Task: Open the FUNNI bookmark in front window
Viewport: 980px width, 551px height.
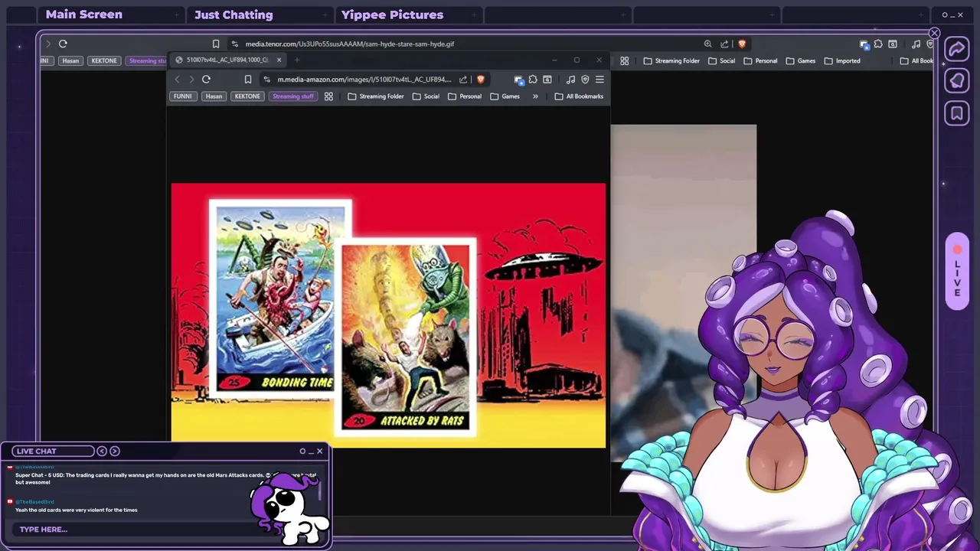Action: pyautogui.click(x=182, y=96)
